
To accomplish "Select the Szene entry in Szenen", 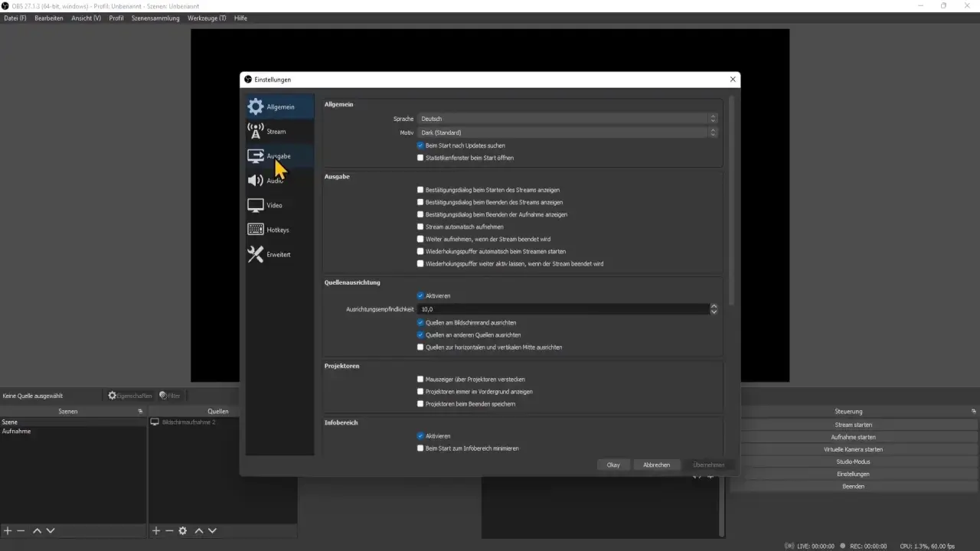I will pos(73,422).
